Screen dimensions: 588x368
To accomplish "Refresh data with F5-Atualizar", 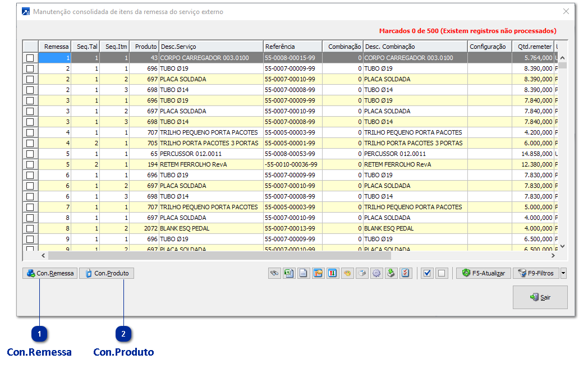I will pyautogui.click(x=484, y=273).
